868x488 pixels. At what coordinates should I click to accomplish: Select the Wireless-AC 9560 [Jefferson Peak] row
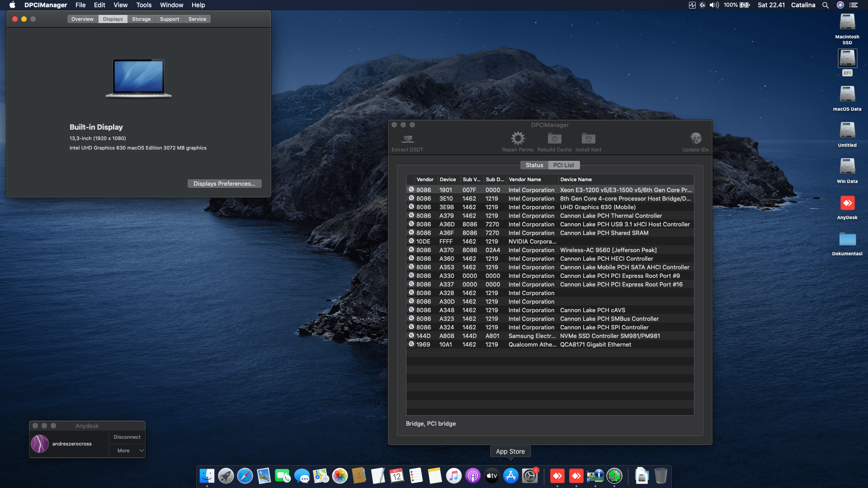550,250
